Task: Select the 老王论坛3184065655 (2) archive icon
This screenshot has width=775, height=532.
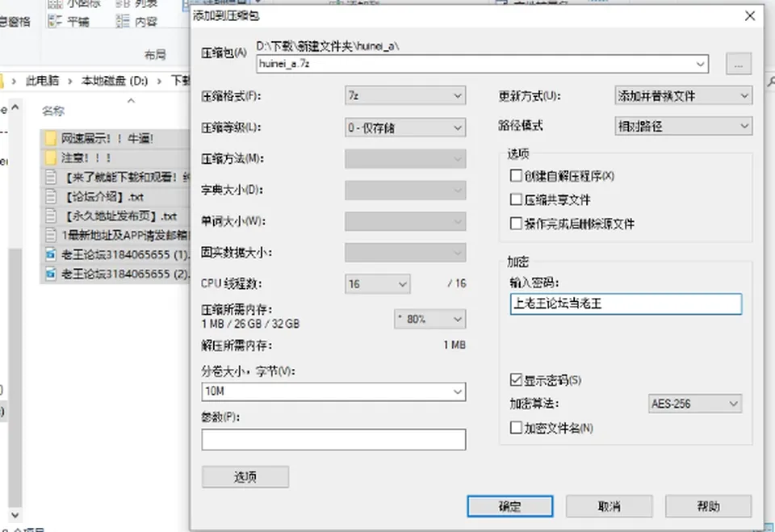Action: 50,274
